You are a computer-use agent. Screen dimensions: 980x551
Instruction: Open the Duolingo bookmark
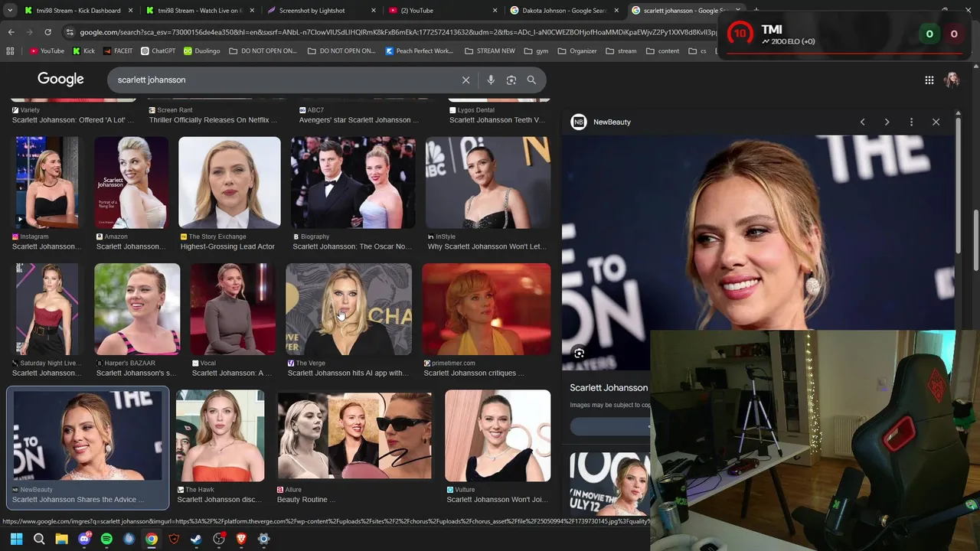point(201,51)
